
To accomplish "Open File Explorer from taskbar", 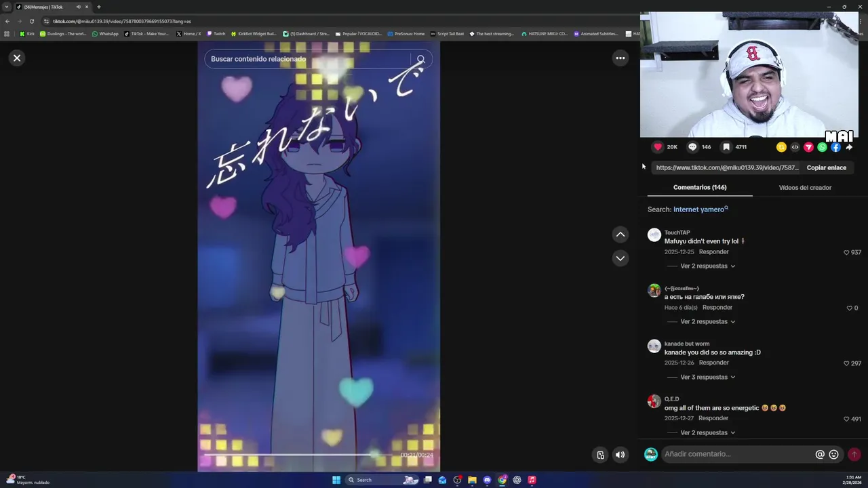I will point(472,480).
